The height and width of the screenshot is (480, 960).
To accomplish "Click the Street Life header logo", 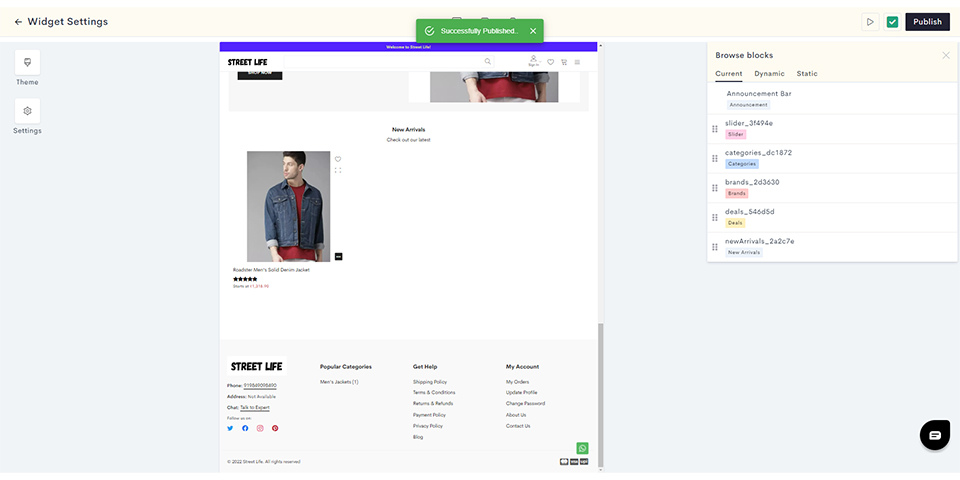I will coord(247,62).
